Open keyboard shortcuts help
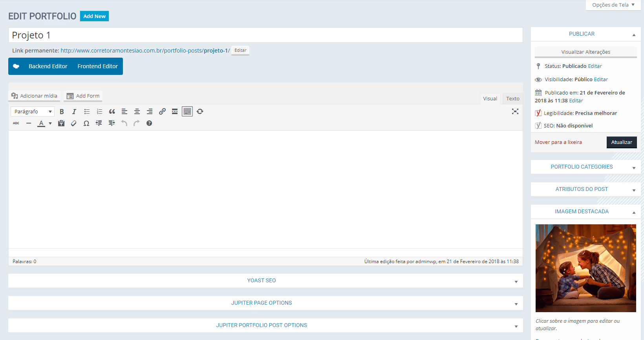Screen dimensions: 644x340 pyautogui.click(x=149, y=123)
